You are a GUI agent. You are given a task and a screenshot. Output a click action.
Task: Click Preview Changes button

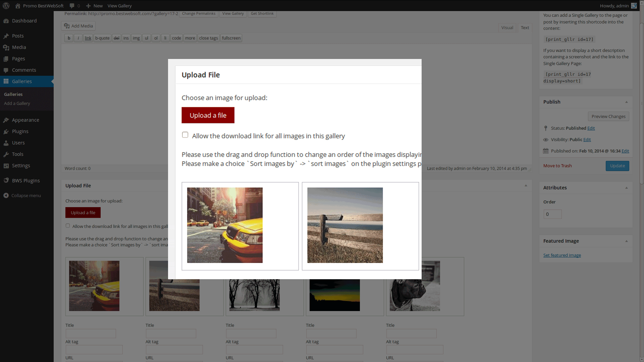click(x=608, y=116)
